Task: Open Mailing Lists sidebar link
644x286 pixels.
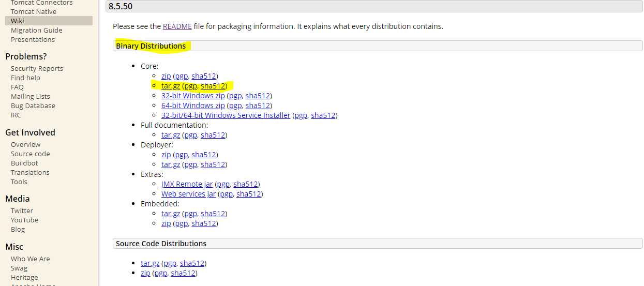Action: 31,96
